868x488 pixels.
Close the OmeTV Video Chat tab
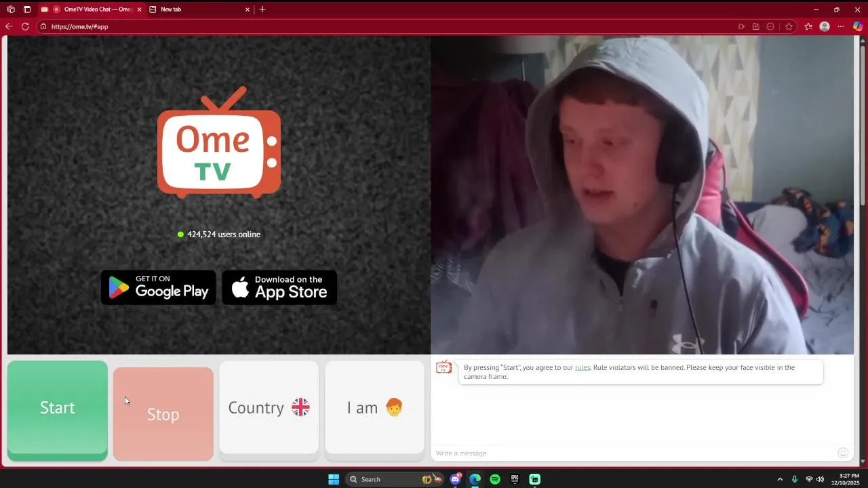139,9
